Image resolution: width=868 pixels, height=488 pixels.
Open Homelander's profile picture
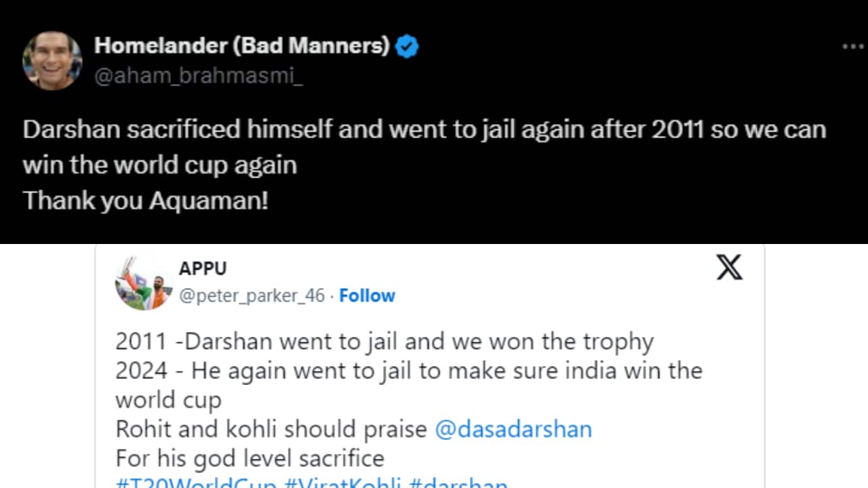52,60
